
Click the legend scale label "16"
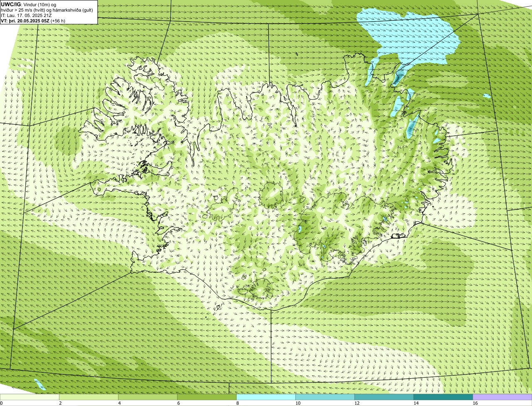point(475,403)
